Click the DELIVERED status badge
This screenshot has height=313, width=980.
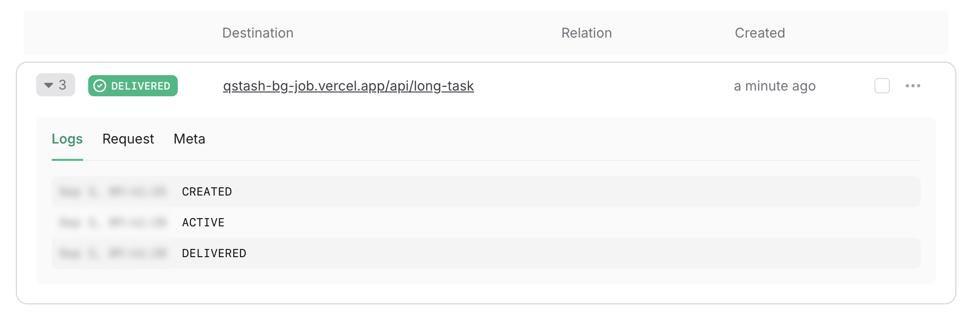pos(133,86)
